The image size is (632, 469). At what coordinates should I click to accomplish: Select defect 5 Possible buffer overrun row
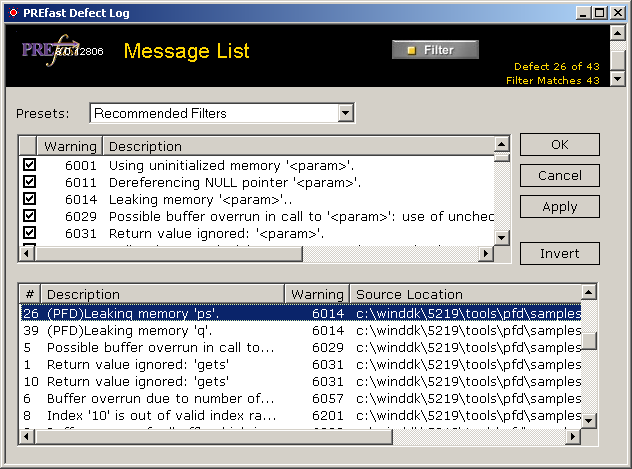pyautogui.click(x=301, y=347)
